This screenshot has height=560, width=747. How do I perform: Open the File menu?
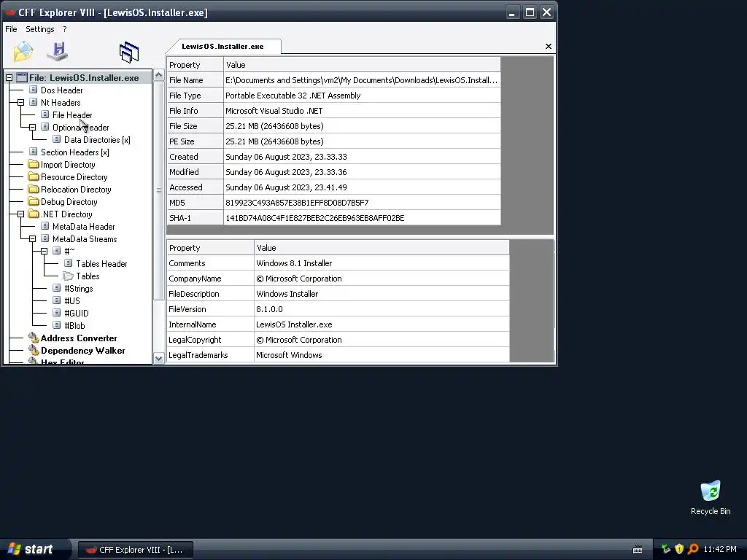(11, 29)
